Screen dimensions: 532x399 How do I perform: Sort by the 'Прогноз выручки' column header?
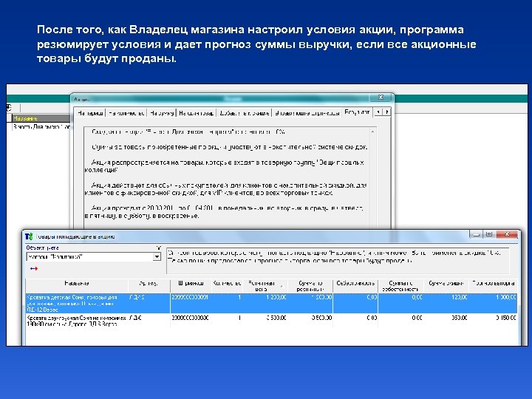click(493, 286)
